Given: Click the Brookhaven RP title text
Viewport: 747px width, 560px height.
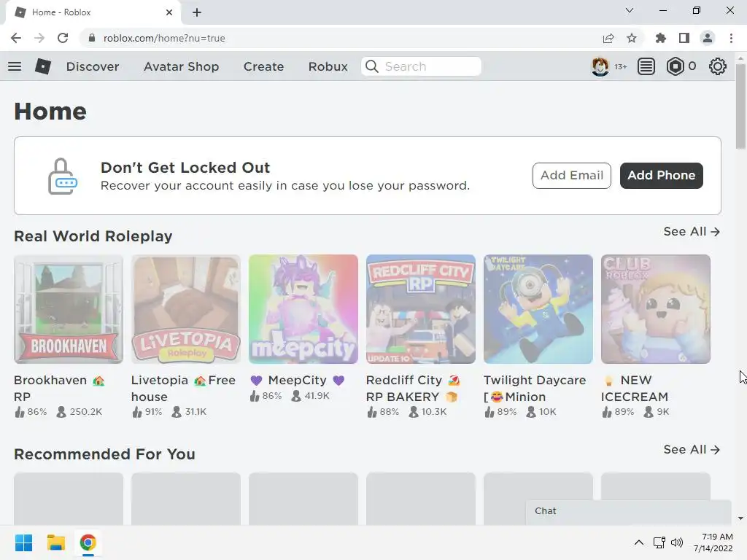Looking at the screenshot, I should pyautogui.click(x=59, y=389).
